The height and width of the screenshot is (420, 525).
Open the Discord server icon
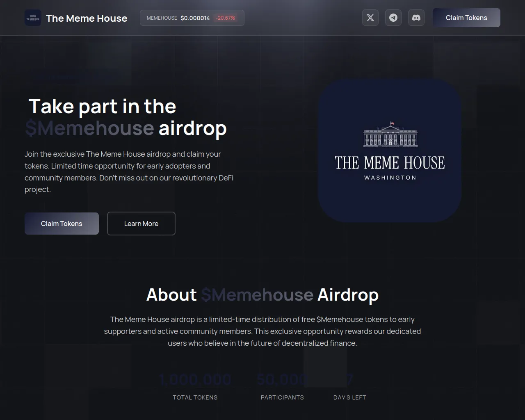coord(416,18)
